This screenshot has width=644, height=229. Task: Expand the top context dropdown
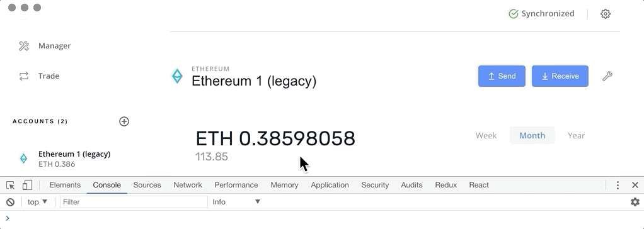click(x=37, y=202)
